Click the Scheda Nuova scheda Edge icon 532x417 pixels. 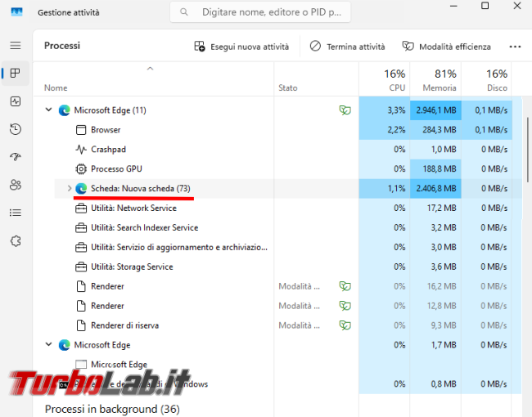[81, 189]
